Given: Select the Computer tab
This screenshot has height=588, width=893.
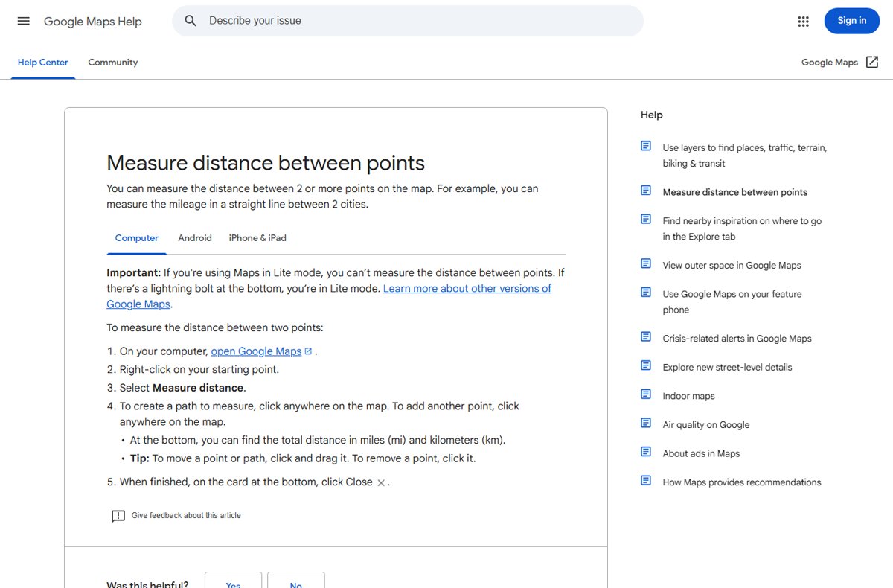Looking at the screenshot, I should pos(137,238).
